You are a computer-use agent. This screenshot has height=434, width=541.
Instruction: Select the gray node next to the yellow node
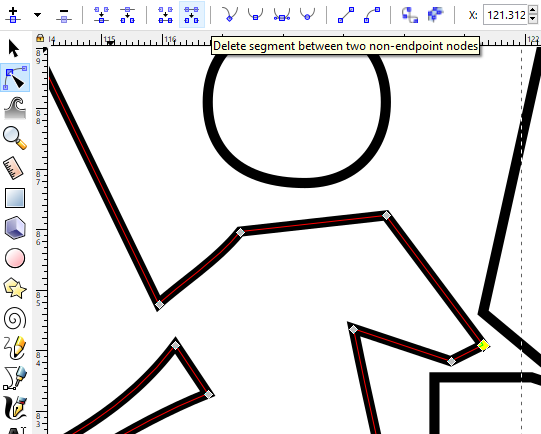[x=451, y=361]
